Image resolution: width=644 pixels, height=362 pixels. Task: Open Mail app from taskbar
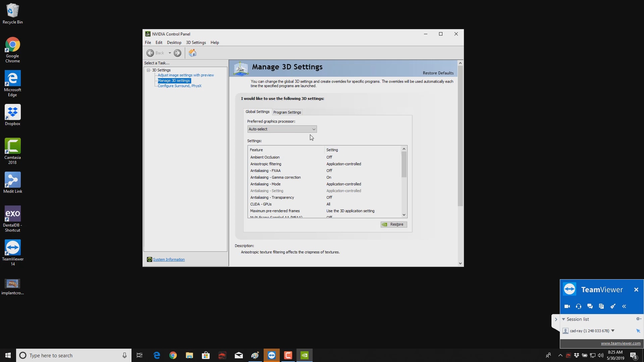tap(239, 355)
